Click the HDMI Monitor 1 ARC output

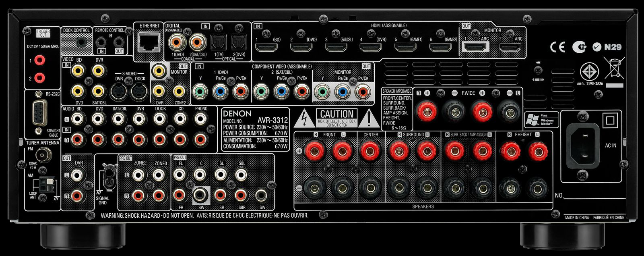coord(475,47)
